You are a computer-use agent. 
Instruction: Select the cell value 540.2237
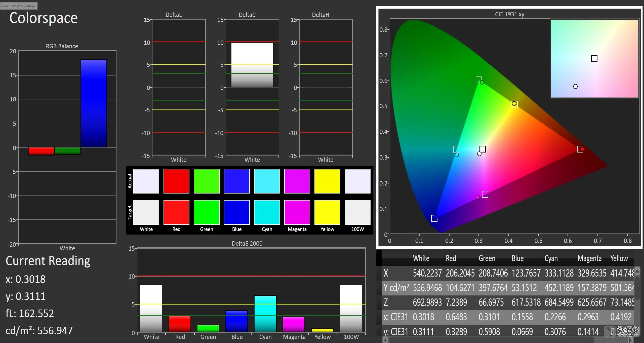427,273
